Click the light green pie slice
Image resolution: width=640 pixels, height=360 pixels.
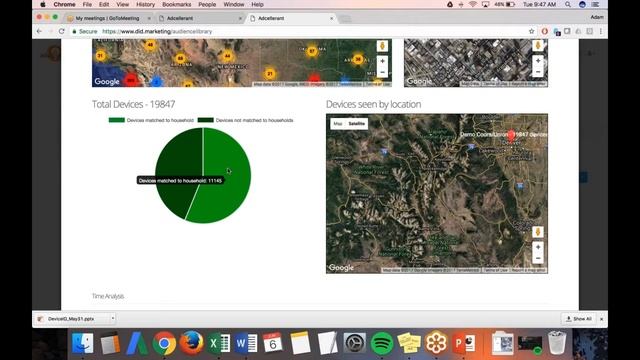(x=224, y=176)
